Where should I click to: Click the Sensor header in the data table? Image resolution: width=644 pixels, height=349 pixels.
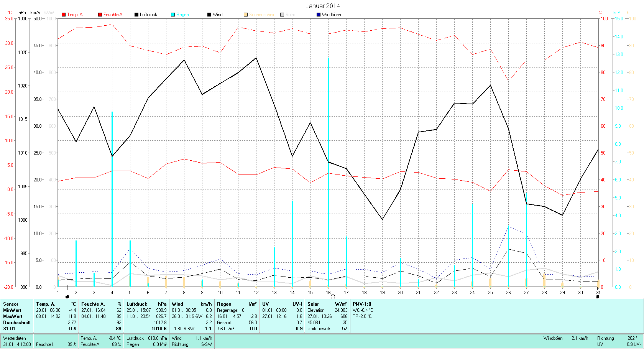11,304
